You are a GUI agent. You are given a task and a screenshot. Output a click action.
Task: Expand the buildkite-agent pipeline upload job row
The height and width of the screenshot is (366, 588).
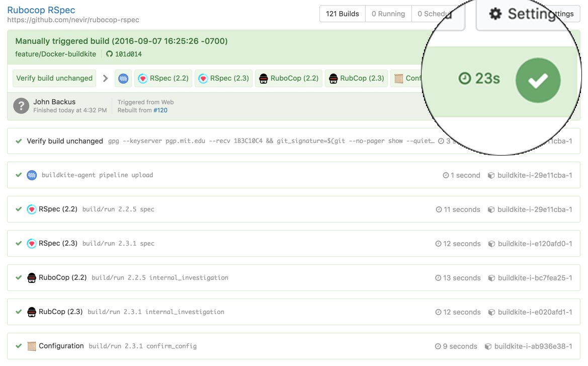click(294, 175)
